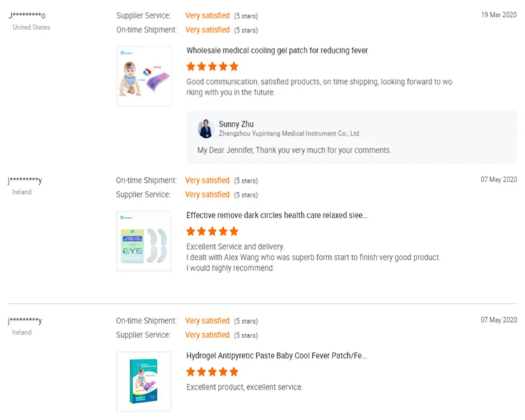Click the five-star rating on cooling gel review
This screenshot has height=420, width=525.
point(212,66)
